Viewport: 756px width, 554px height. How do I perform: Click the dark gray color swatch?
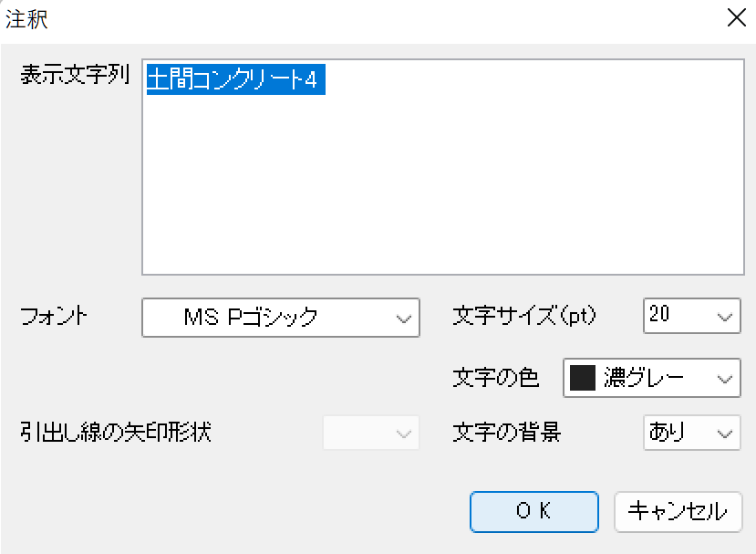click(582, 378)
